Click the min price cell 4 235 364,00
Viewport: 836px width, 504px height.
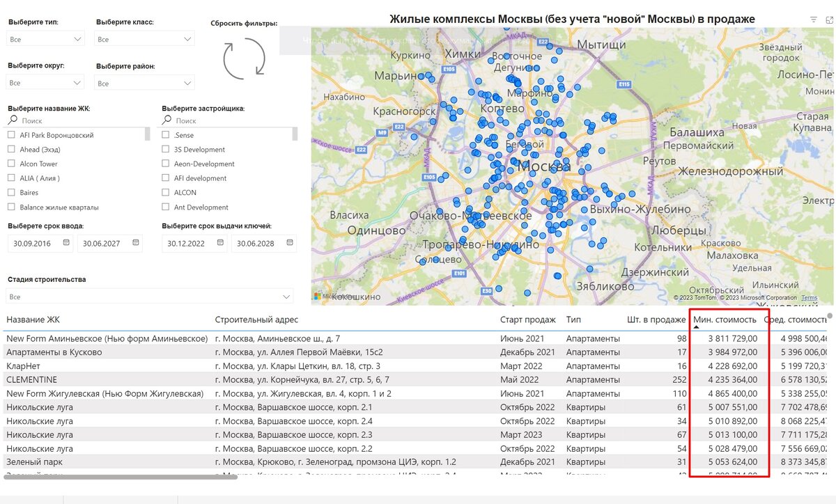tap(733, 379)
